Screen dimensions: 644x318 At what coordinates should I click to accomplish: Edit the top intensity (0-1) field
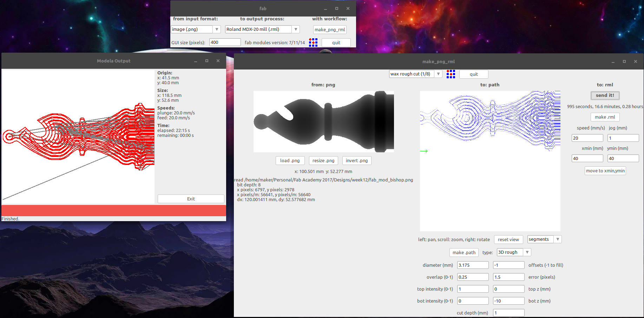pyautogui.click(x=473, y=289)
